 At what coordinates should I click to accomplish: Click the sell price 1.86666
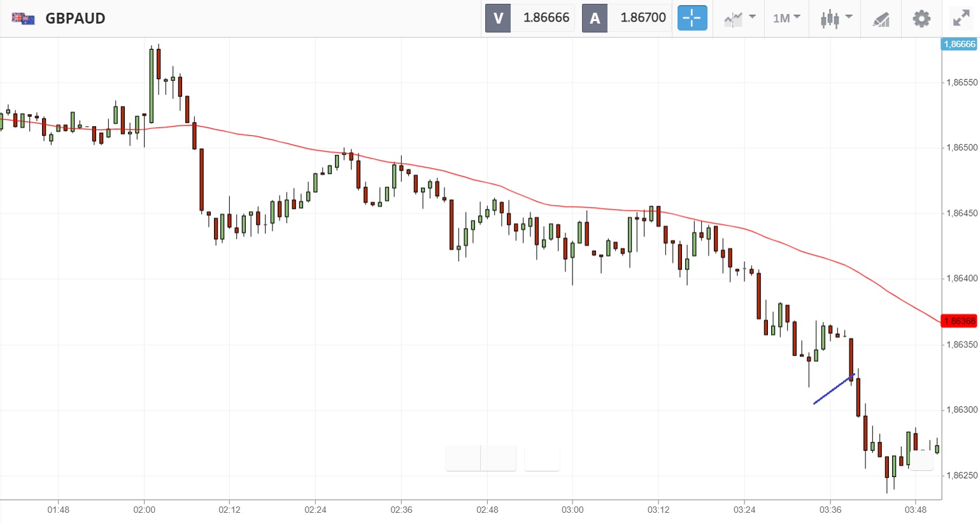click(x=546, y=18)
